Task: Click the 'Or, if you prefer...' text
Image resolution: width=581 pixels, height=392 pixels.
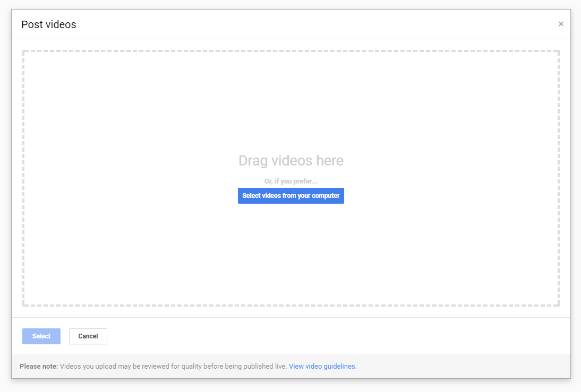Action: click(290, 181)
